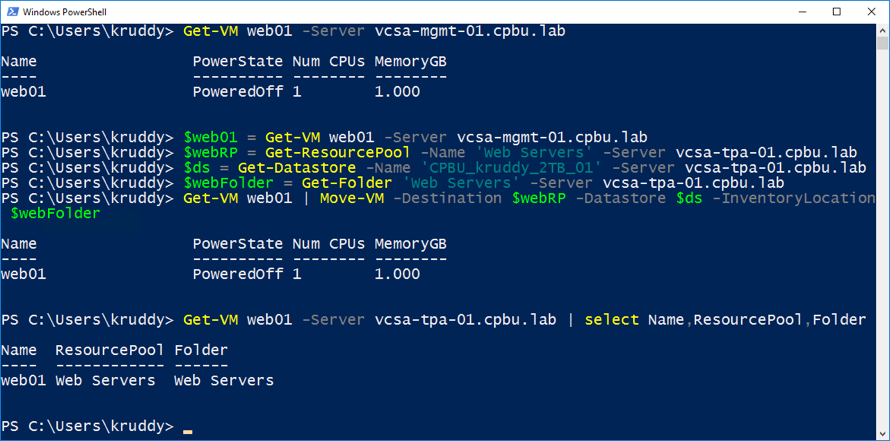The height and width of the screenshot is (441, 890).
Task: Click the vertical scrollbar thumb
Action: (881, 44)
